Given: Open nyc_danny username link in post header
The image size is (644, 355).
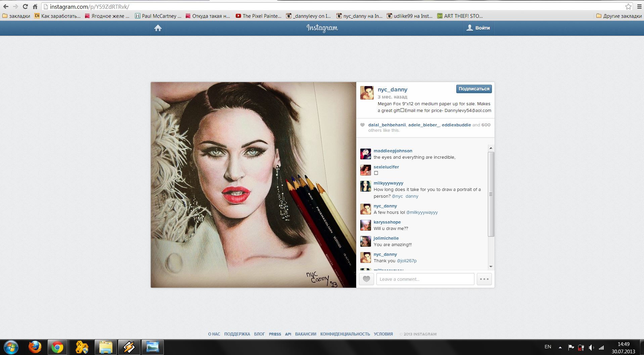Looking at the screenshot, I should point(393,89).
